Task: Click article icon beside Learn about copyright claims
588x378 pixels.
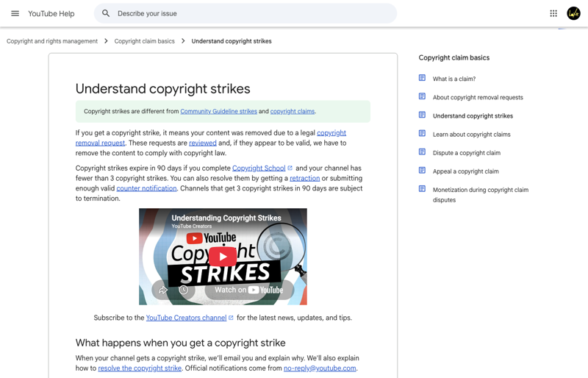Action: (x=422, y=133)
